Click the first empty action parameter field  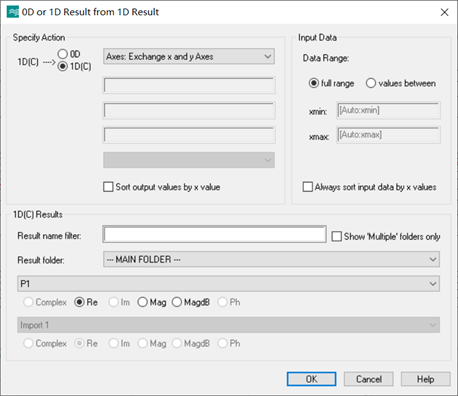pyautogui.click(x=189, y=85)
